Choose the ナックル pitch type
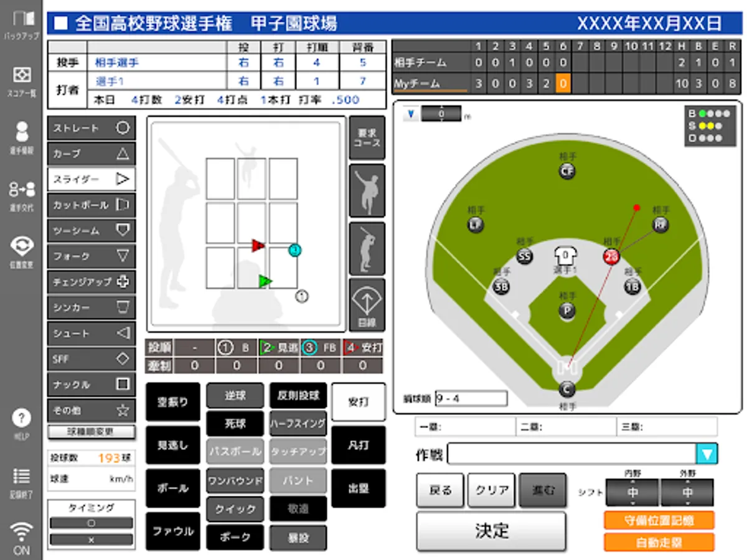The image size is (747, 560). click(92, 385)
